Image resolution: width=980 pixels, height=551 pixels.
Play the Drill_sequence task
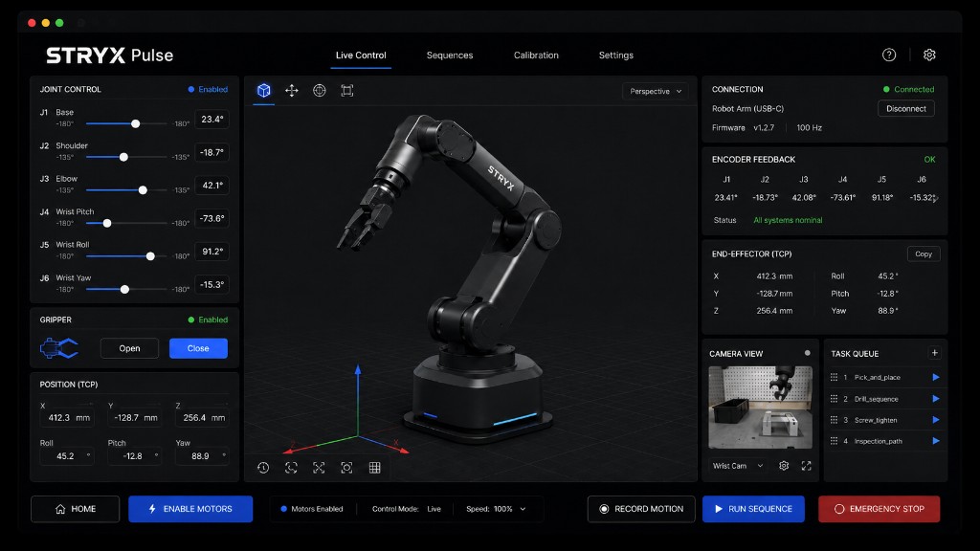pyautogui.click(x=936, y=399)
